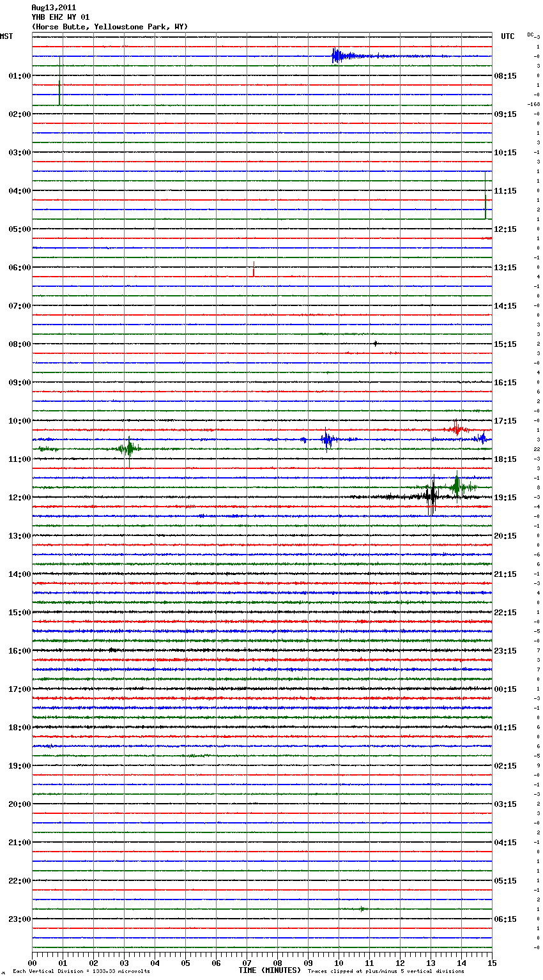
Task: Click the 10:00 MST time label
Action: click(20, 420)
